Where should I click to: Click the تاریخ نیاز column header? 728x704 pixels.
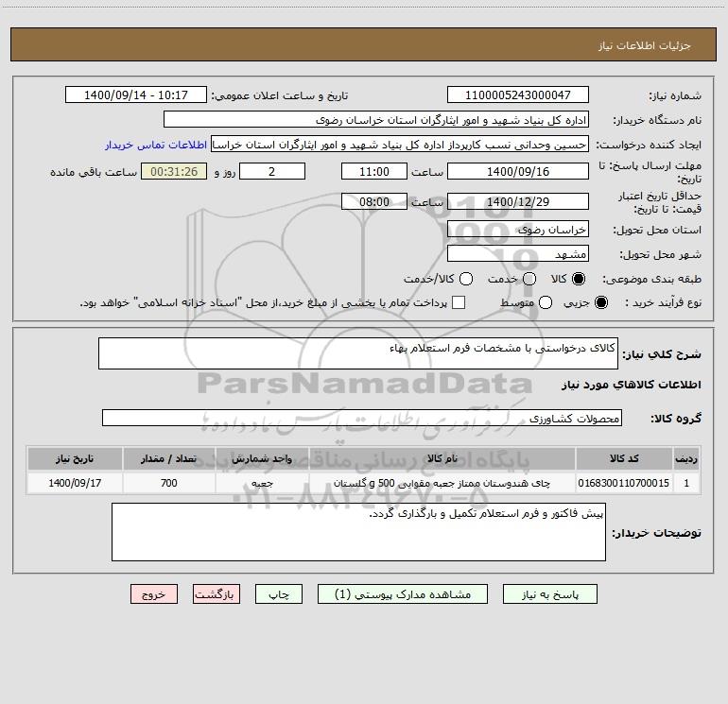pyautogui.click(x=75, y=459)
